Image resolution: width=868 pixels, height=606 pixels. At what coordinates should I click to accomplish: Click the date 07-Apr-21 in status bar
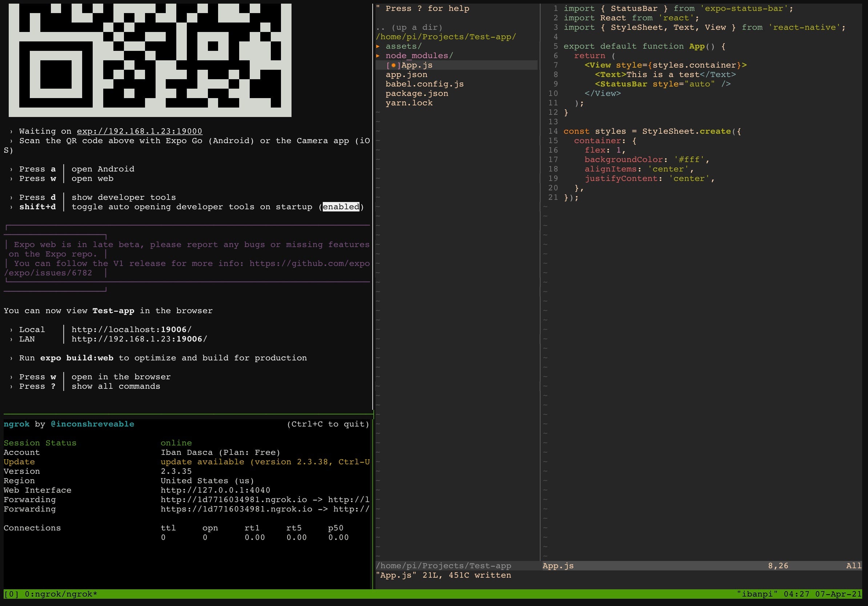coord(838,594)
